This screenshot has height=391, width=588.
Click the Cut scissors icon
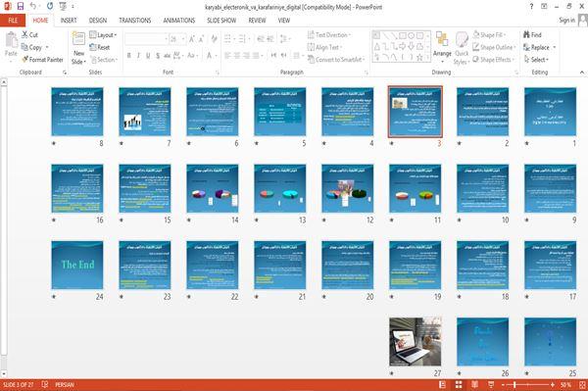click(x=24, y=34)
